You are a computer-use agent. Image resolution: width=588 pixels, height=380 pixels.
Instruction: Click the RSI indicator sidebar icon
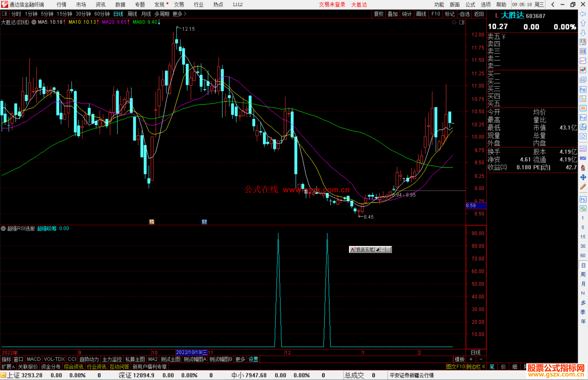tap(583, 158)
